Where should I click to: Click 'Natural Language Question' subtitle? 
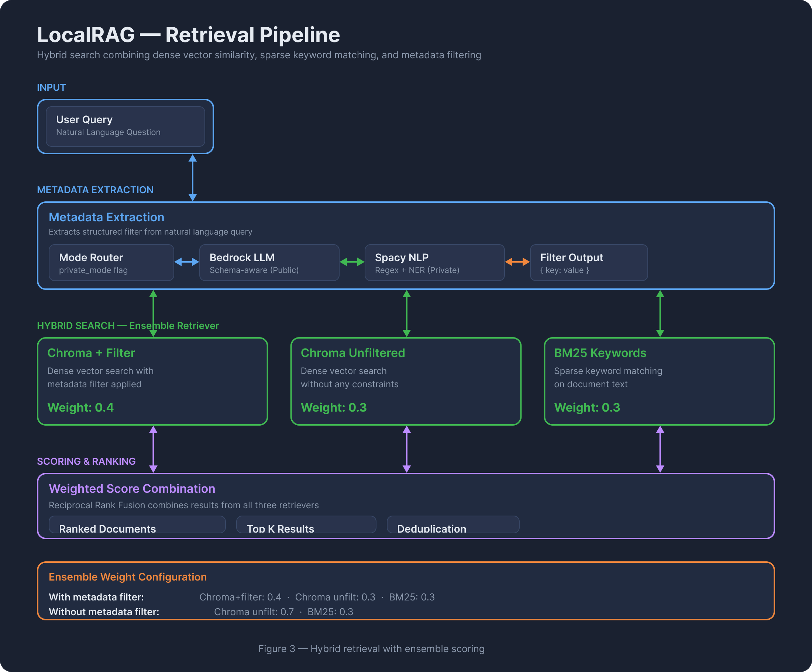point(108,132)
